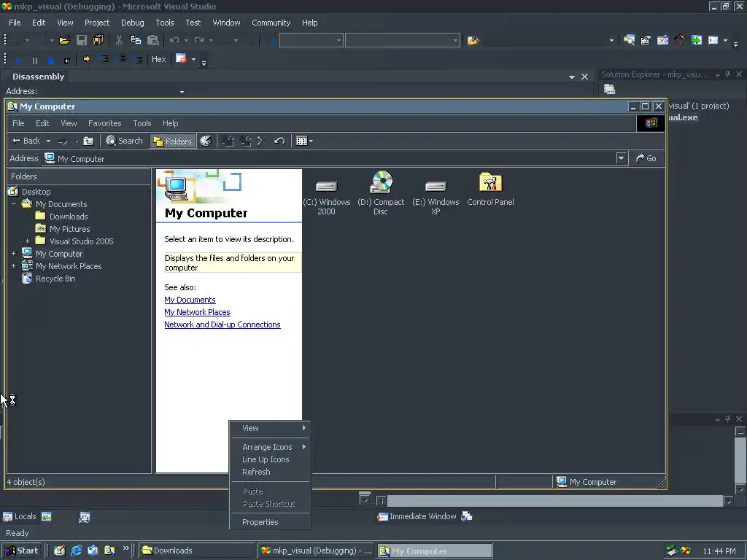The height and width of the screenshot is (560, 747).
Task: Open the Properties Window toolbar icon
Action: click(x=646, y=41)
